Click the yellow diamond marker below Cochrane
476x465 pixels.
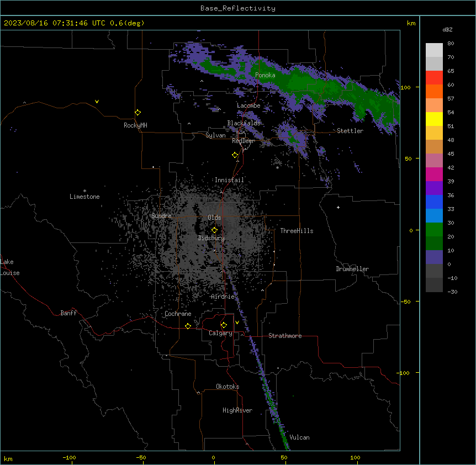[x=188, y=326]
